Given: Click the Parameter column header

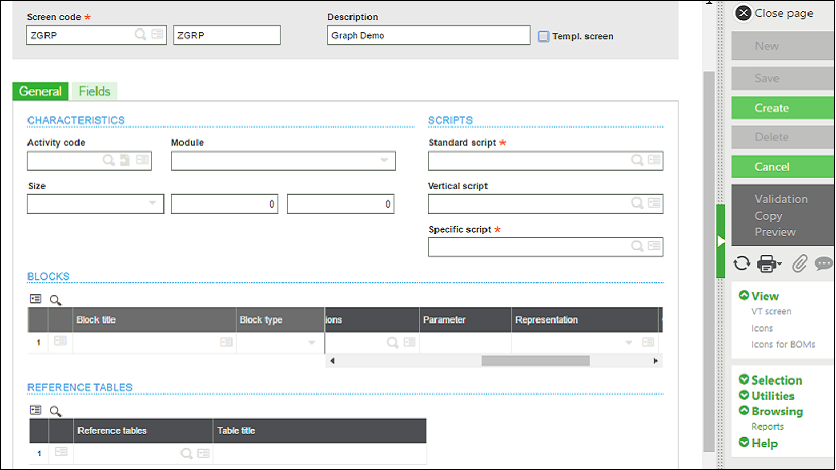Looking at the screenshot, I should [465, 320].
